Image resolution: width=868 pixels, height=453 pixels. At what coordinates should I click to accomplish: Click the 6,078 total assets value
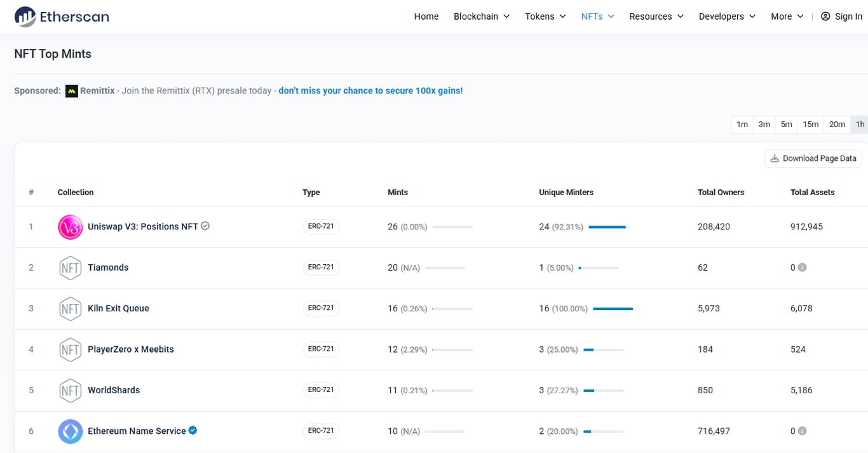point(801,309)
